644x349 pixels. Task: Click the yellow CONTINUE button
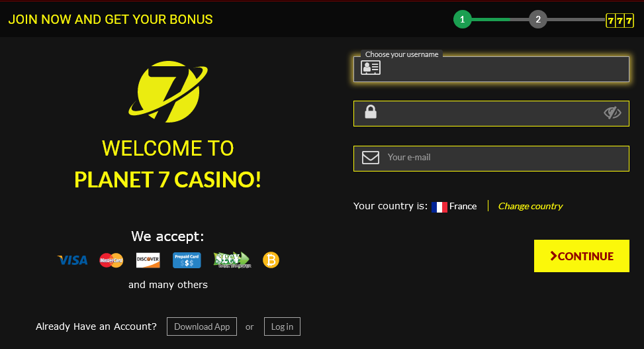(582, 256)
